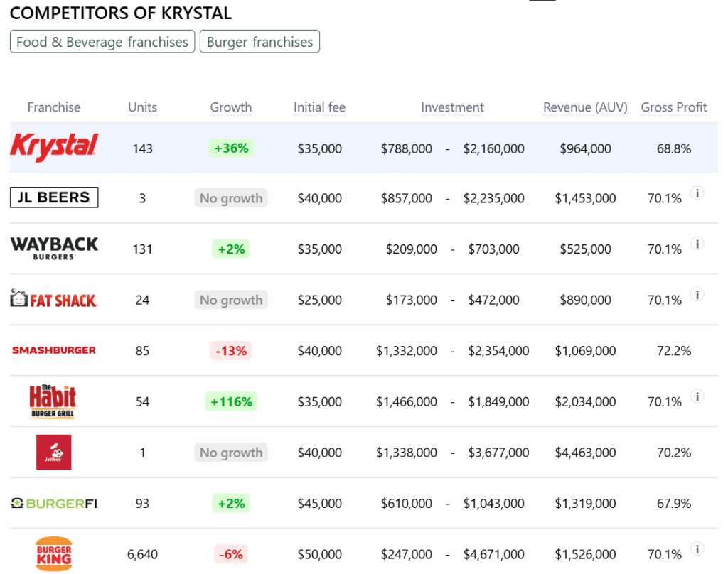The image size is (728, 574).
Task: Select Krystal gross profit 68.8%
Action: pos(674,148)
